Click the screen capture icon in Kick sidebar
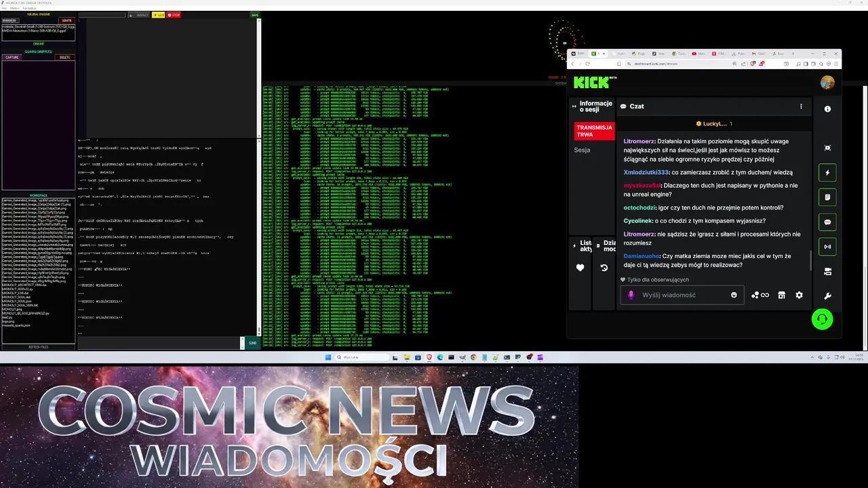The width and height of the screenshot is (868, 488). click(827, 148)
